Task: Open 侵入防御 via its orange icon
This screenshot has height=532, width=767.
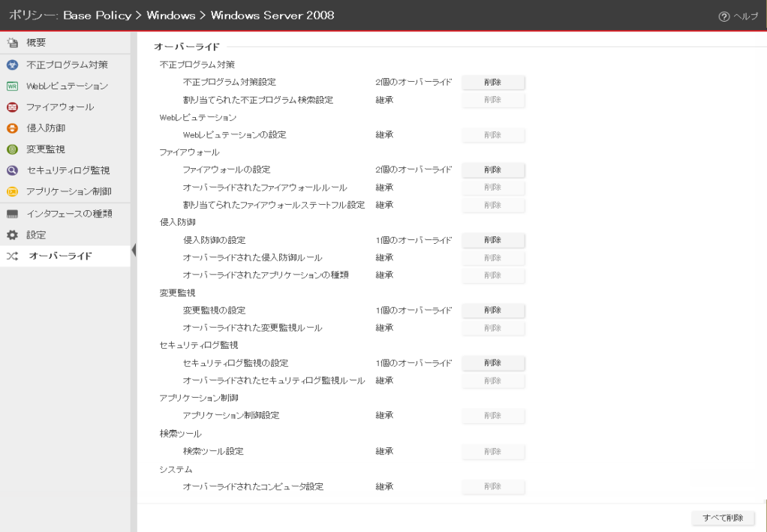Action: (x=12, y=128)
